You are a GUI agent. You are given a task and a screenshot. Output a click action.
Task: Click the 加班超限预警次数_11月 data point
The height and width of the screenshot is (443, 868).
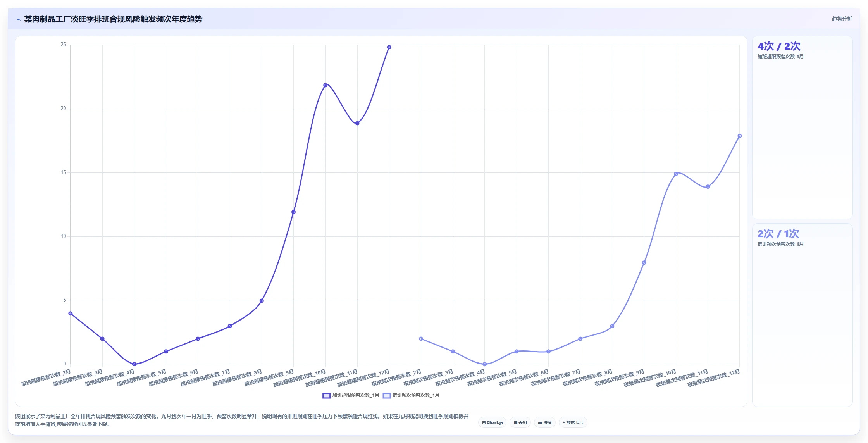[x=357, y=123]
